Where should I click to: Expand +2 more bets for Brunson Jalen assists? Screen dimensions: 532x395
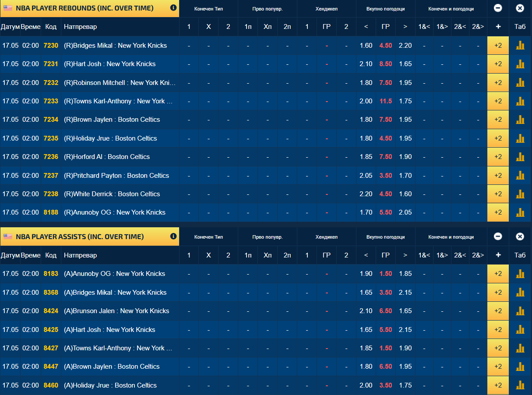coord(498,311)
